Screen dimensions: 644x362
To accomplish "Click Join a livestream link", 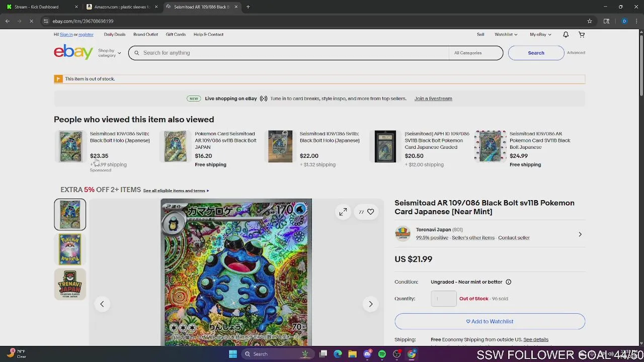I will pos(433,99).
